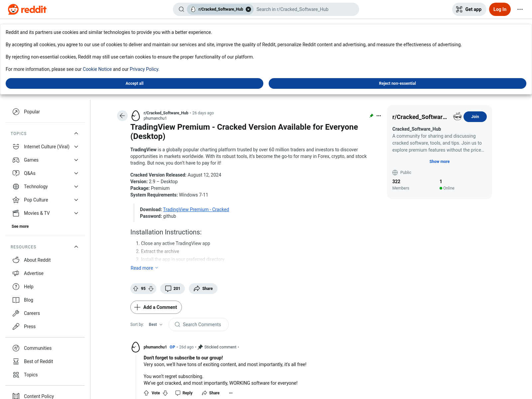The image size is (532, 399).
Task: Click the stickied comment's phumanchu1 avatar
Action: pos(136,347)
